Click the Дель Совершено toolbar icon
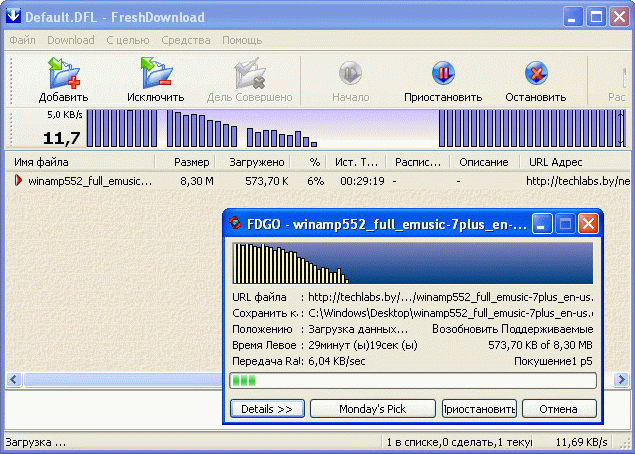635x454 pixels. tap(249, 73)
